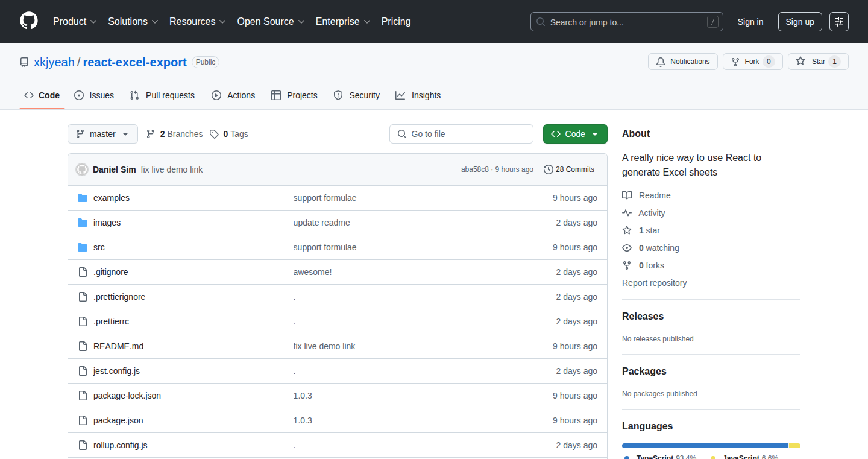The image size is (868, 459).
Task: Open the aba58c8 commit hash
Action: tap(475, 169)
